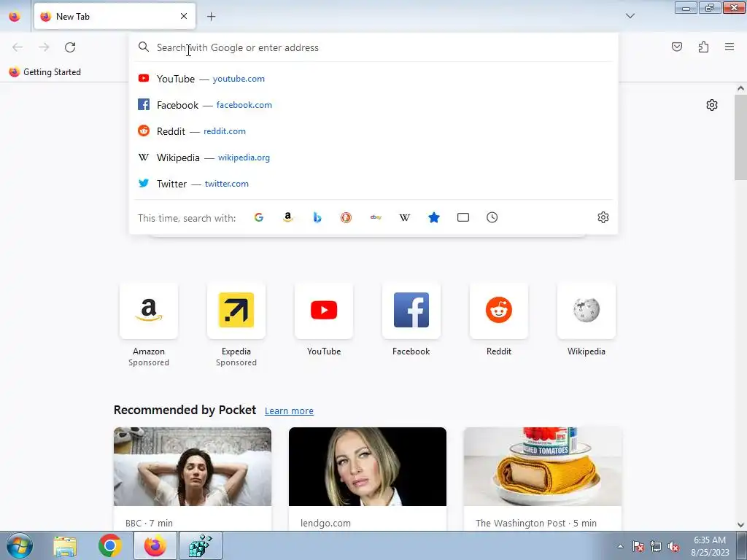
Task: Click the back navigation arrow
Action: (18, 47)
